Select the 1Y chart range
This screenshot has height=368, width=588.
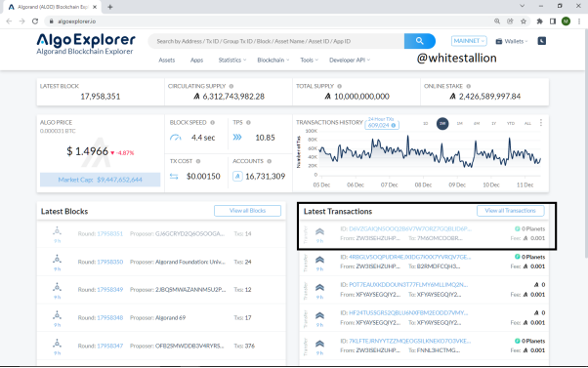pyautogui.click(x=493, y=123)
